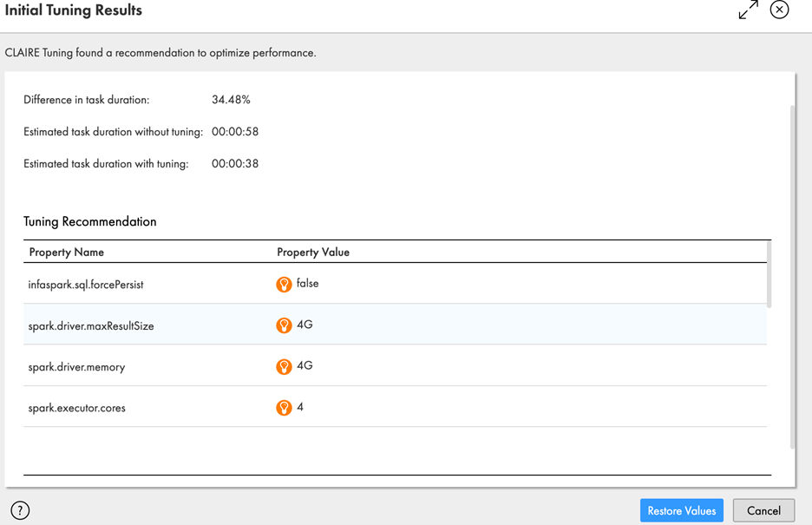
Task: Click the 34.48% task duration difference value
Action: 231,100
